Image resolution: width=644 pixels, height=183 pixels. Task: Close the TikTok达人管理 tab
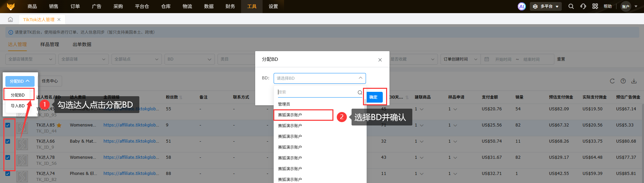59,20
